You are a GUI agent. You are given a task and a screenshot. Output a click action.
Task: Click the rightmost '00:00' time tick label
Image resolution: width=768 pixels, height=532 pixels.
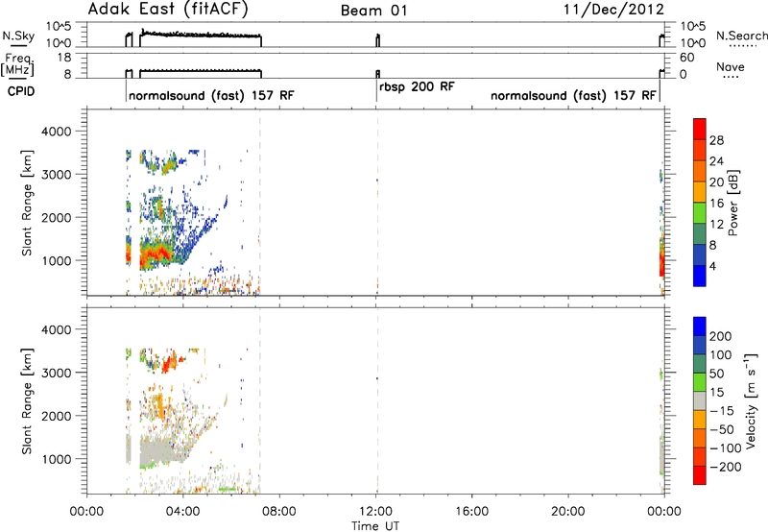pyautogui.click(x=664, y=512)
